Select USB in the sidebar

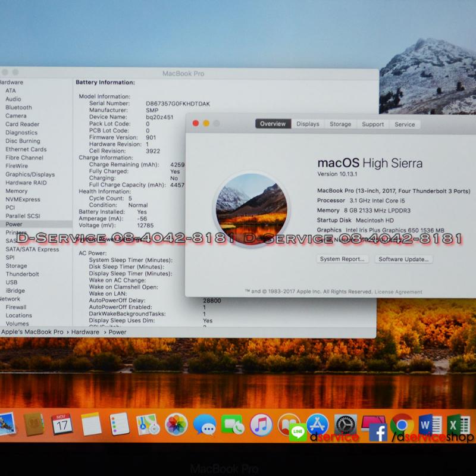(x=11, y=282)
